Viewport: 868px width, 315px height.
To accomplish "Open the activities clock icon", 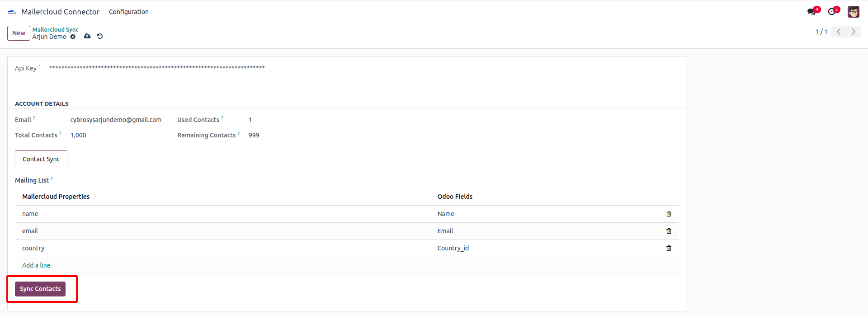I will (832, 12).
